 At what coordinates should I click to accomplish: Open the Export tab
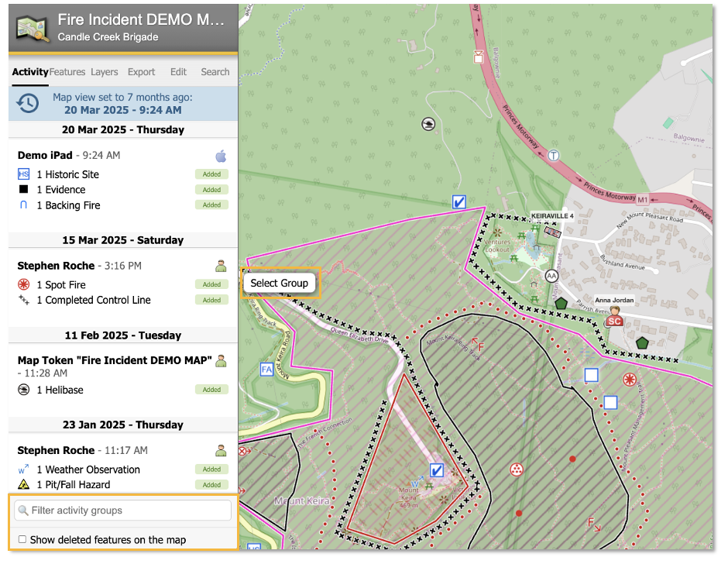pyautogui.click(x=142, y=72)
